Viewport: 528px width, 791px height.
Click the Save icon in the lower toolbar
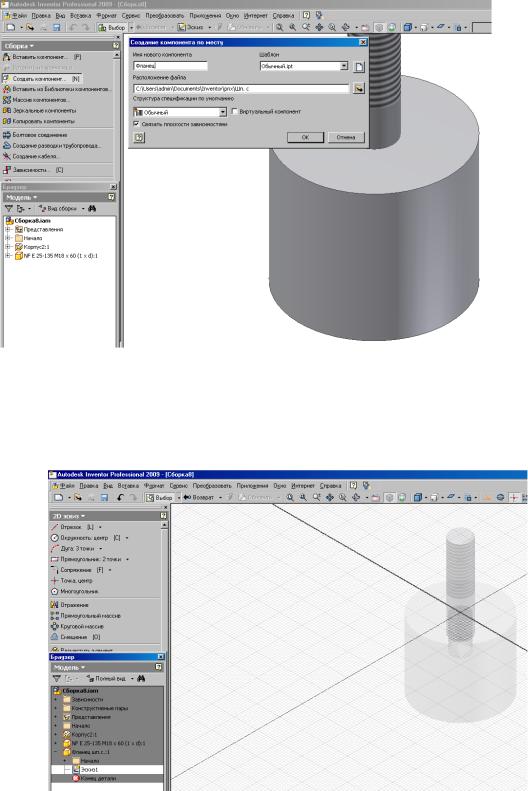104,497
